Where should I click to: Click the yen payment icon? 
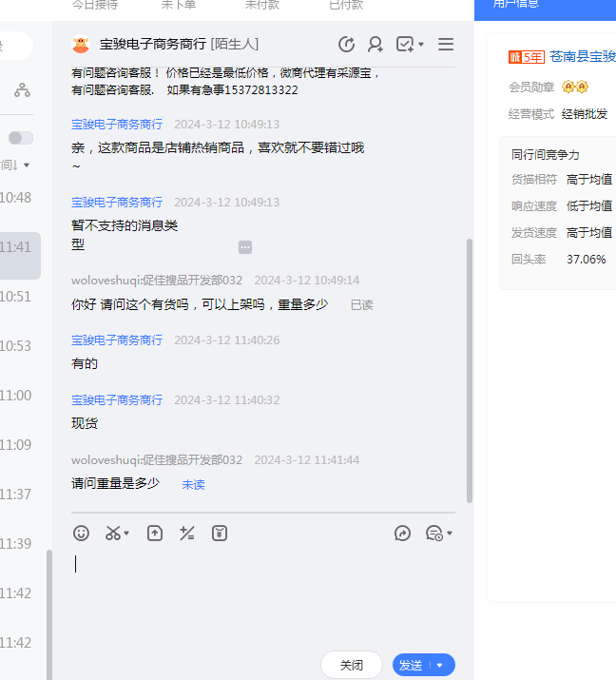click(220, 534)
